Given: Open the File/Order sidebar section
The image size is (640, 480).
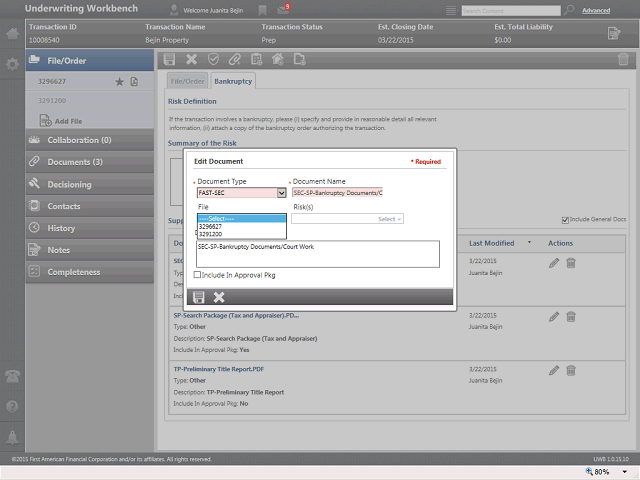Looking at the screenshot, I should pyautogui.click(x=90, y=60).
